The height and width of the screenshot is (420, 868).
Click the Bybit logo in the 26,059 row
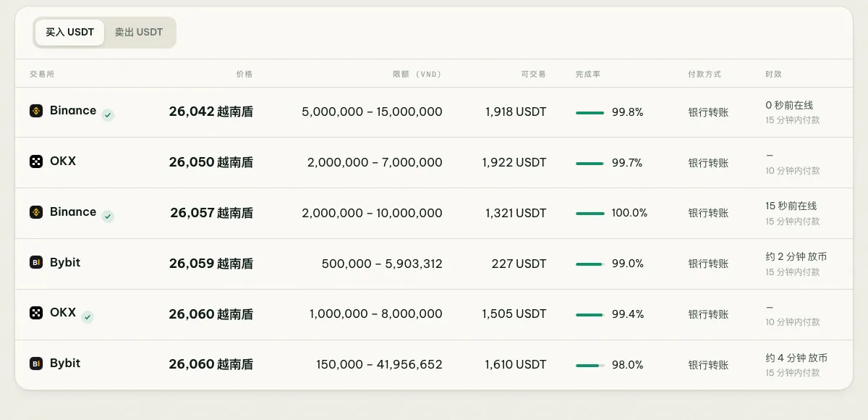point(36,263)
